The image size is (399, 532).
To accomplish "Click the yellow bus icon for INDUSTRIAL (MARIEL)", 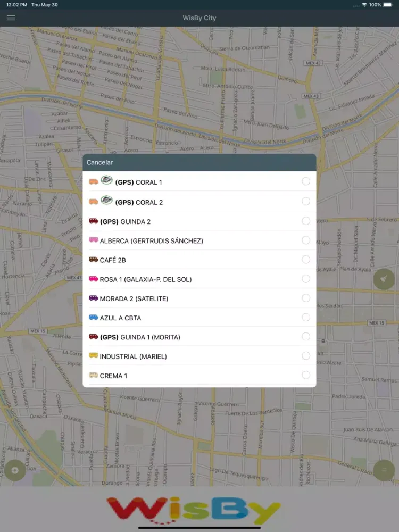I will pos(93,355).
